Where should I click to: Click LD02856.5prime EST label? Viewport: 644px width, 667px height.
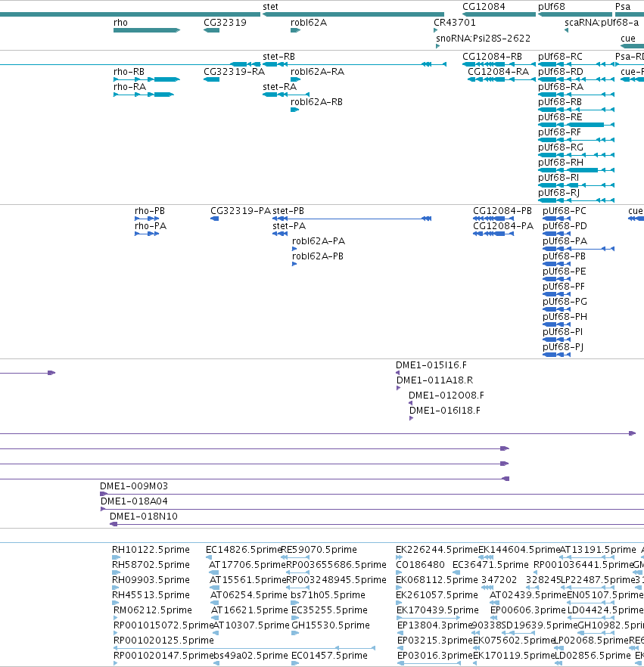tap(593, 656)
